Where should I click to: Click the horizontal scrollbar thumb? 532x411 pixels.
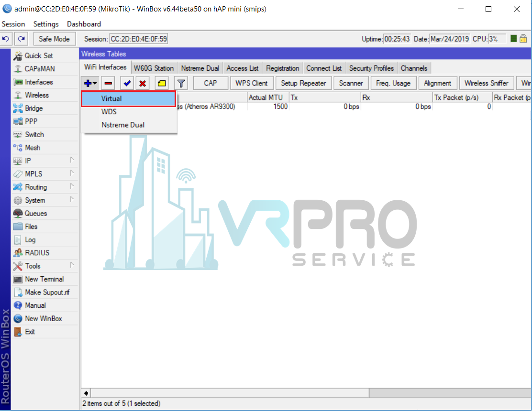pyautogui.click(x=230, y=393)
